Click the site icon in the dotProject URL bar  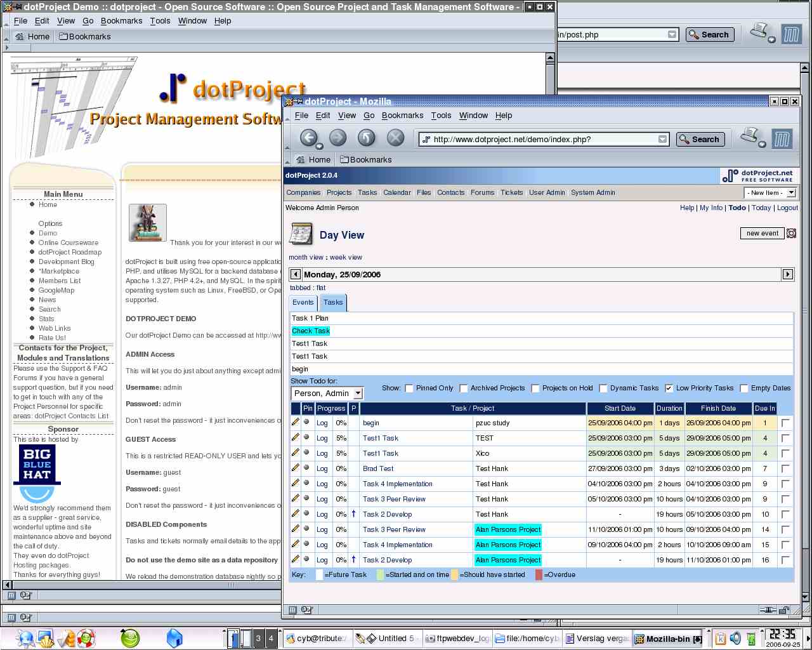(426, 140)
